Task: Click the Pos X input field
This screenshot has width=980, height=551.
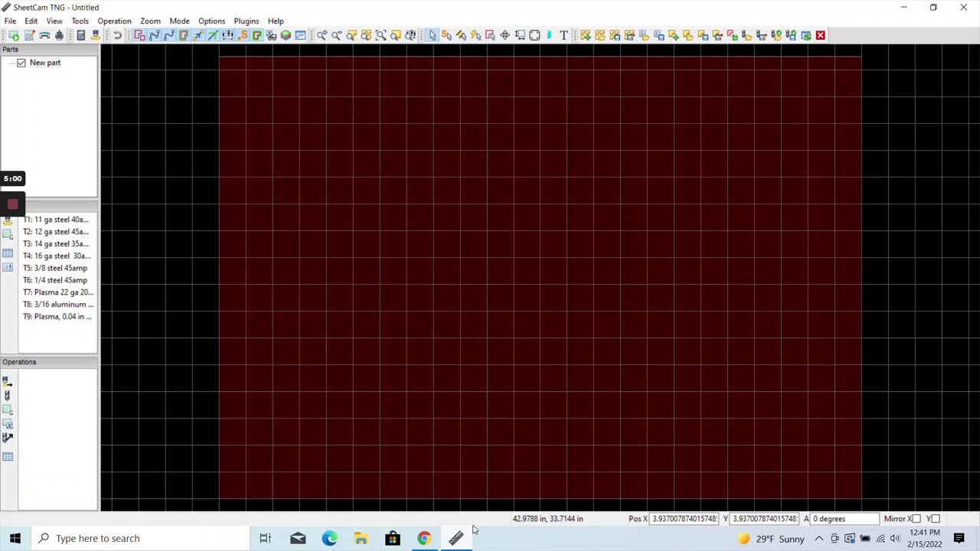Action: click(685, 519)
